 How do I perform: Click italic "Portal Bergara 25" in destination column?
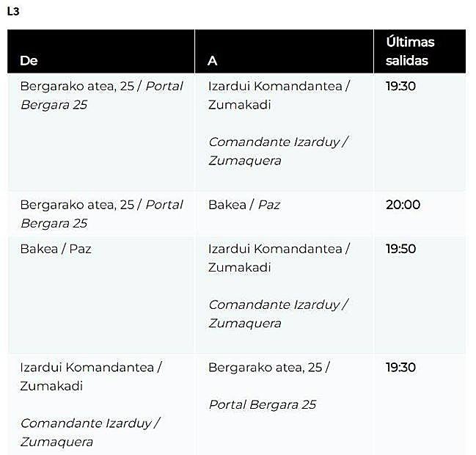[x=262, y=404]
